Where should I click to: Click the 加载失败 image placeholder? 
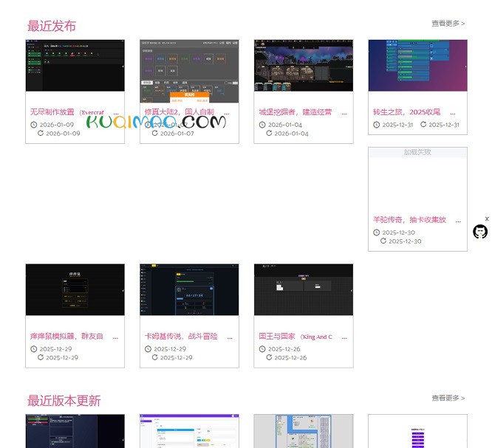417,152
